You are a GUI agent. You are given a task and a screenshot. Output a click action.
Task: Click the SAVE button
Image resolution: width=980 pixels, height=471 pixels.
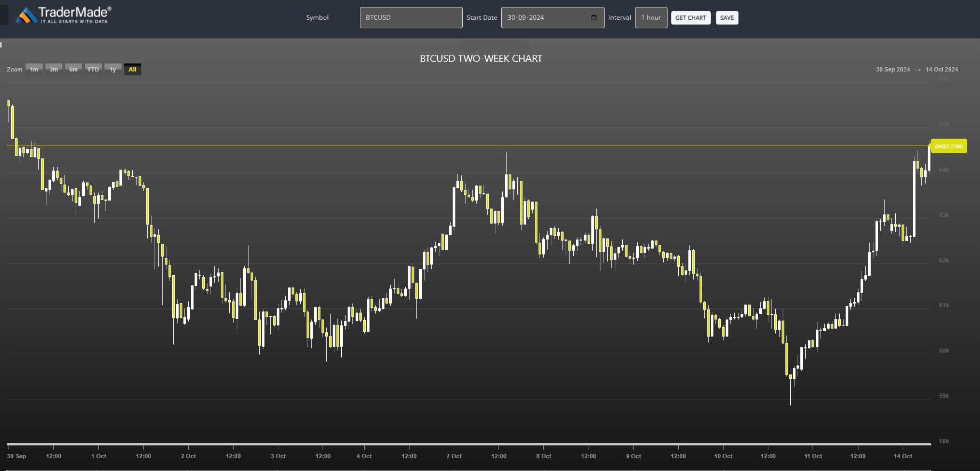727,18
